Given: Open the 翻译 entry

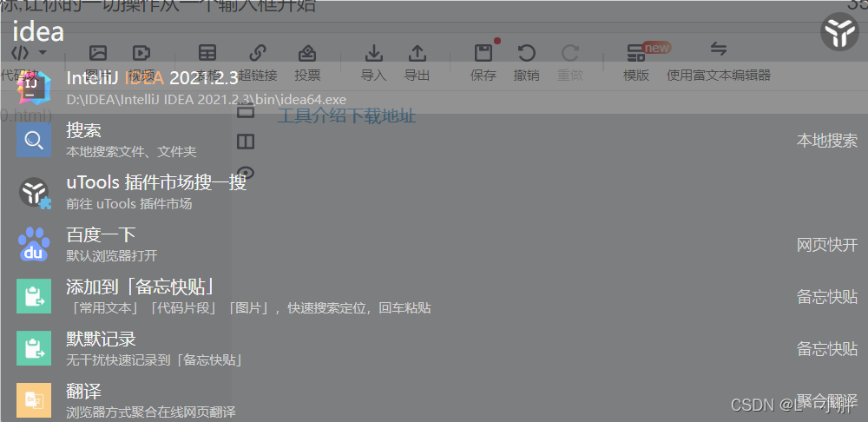Looking at the screenshot, I should pyautogui.click(x=434, y=399).
